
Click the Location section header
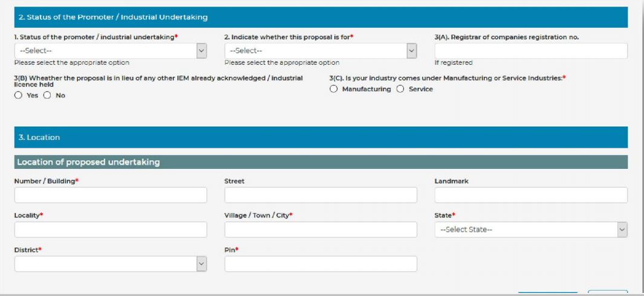pyautogui.click(x=320, y=137)
